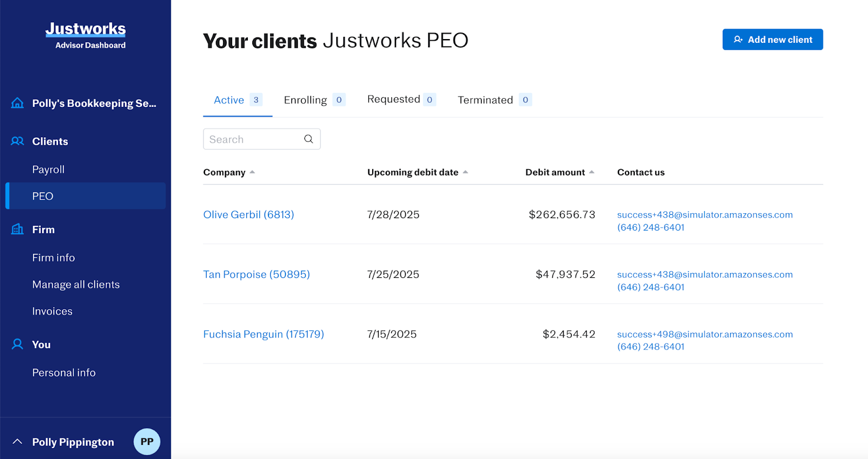Expand the Polly Pippington account chevron
Screen dimensions: 868x459
click(17, 442)
